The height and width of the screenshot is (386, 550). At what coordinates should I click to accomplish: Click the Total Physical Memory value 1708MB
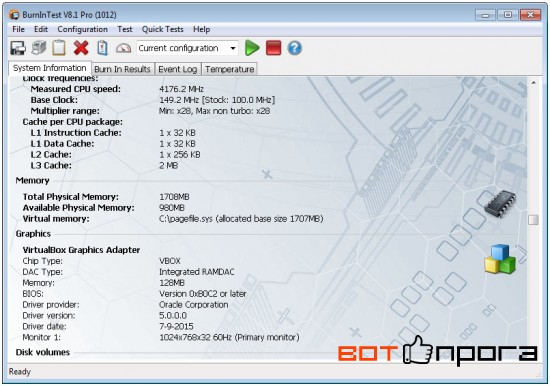click(x=174, y=197)
